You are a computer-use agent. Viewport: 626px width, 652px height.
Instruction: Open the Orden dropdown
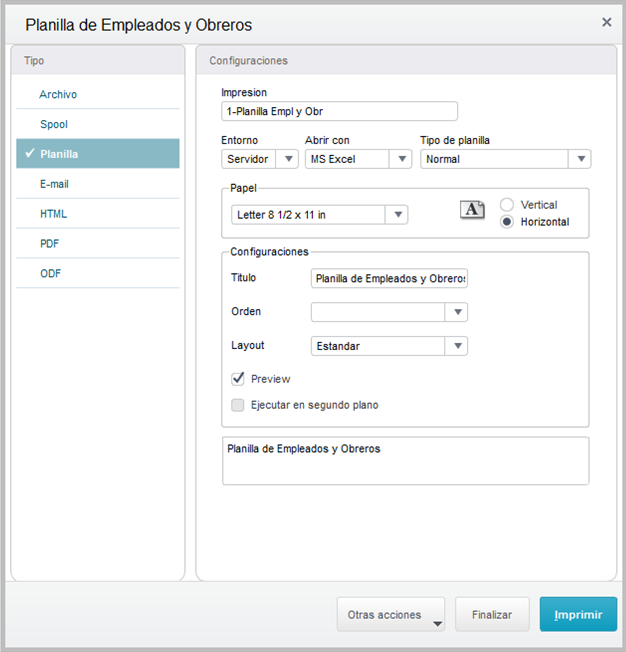[x=457, y=312]
